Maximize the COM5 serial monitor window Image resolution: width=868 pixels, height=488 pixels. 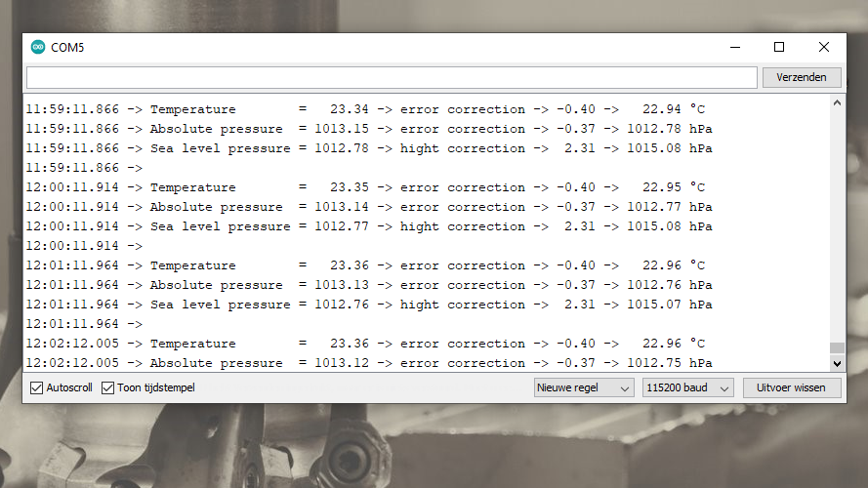coord(779,47)
